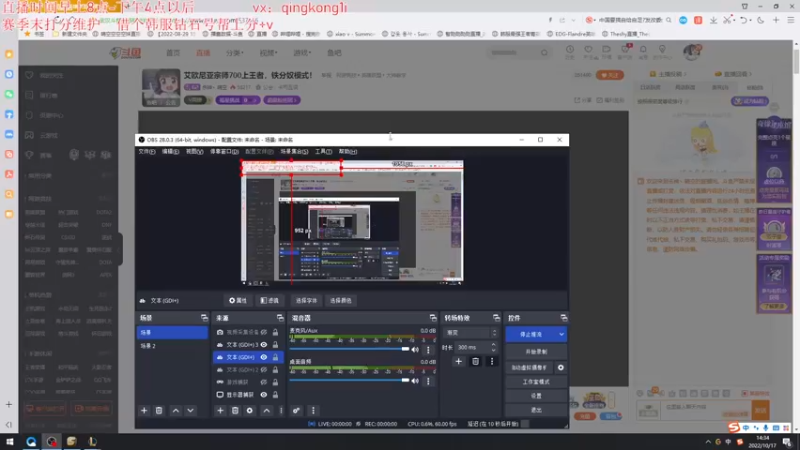Click the 选择字体 font button
800x450 pixels.
coord(306,301)
